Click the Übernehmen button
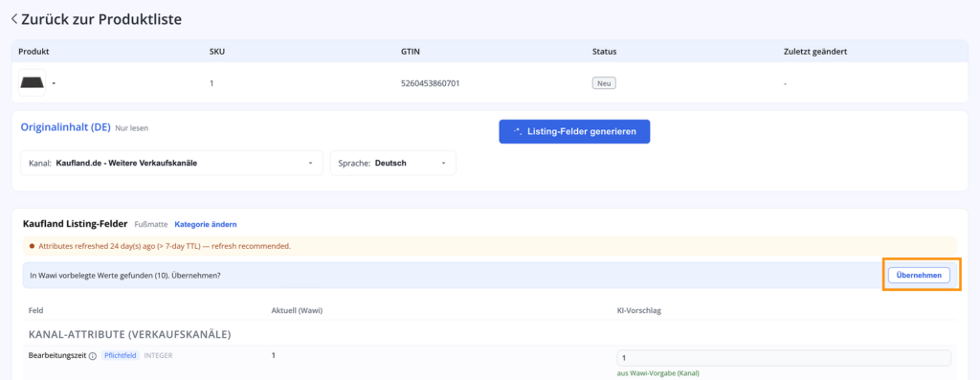This screenshot has height=380, width=980. coord(920,275)
